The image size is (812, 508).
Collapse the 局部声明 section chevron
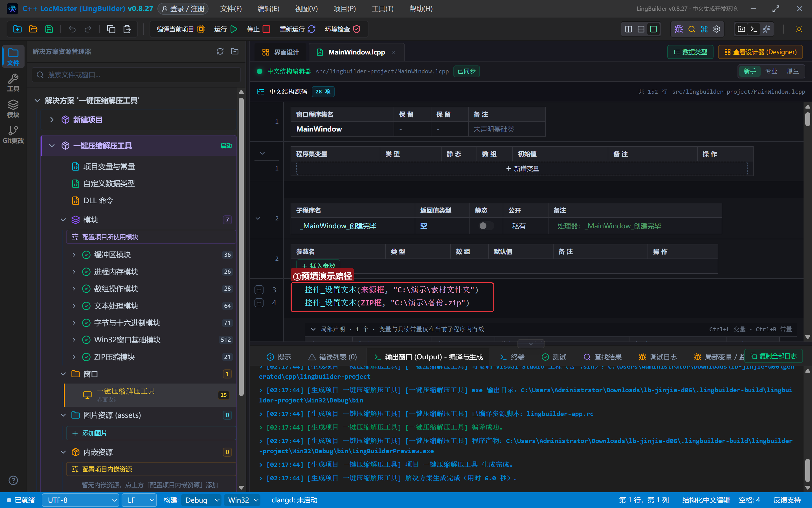click(313, 329)
